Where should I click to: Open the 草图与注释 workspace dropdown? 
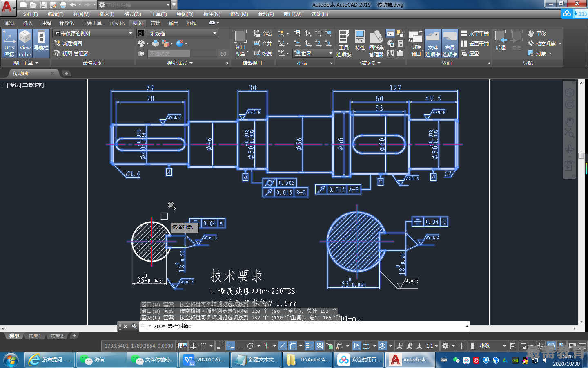pos(134,5)
